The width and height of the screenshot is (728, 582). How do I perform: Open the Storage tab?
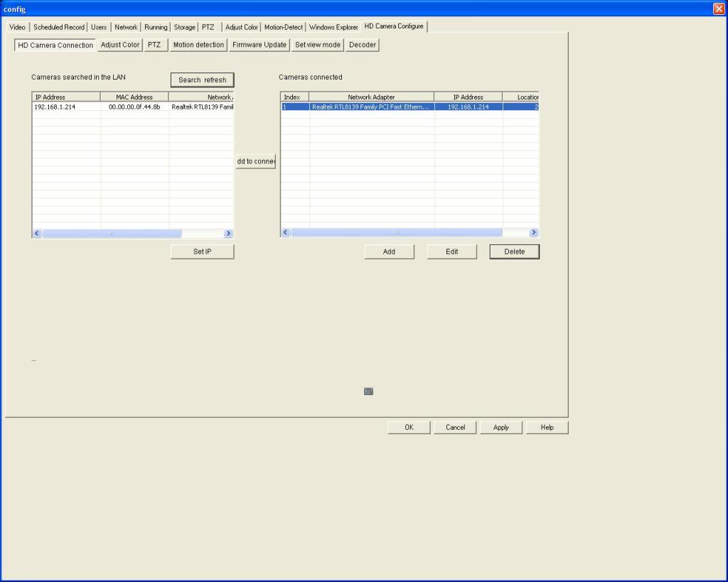[184, 27]
